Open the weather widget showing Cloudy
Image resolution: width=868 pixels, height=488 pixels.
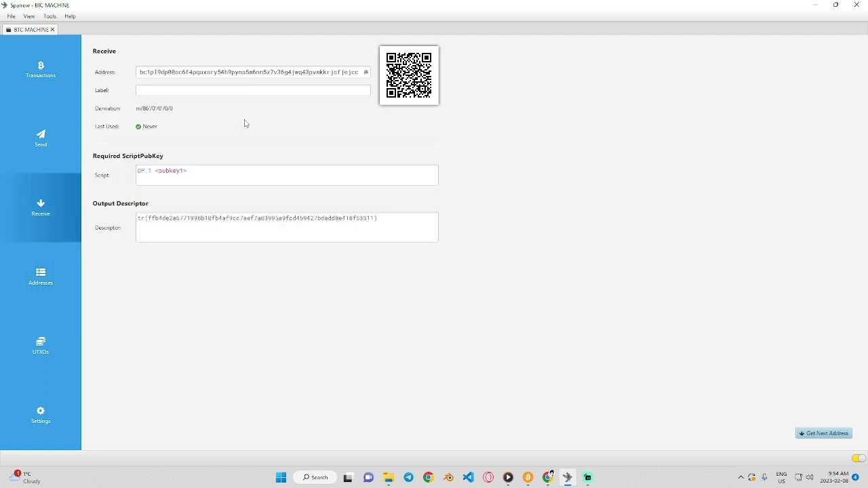26,477
